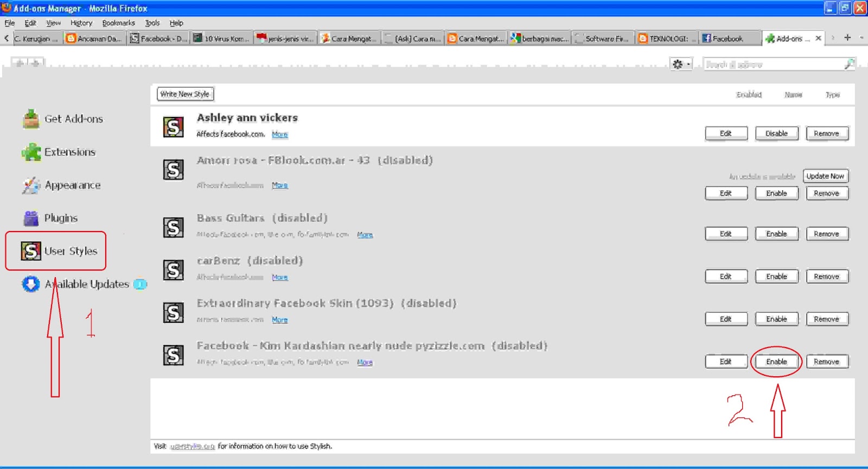The width and height of the screenshot is (868, 469).
Task: Sort styles by Name
Action: tap(793, 94)
